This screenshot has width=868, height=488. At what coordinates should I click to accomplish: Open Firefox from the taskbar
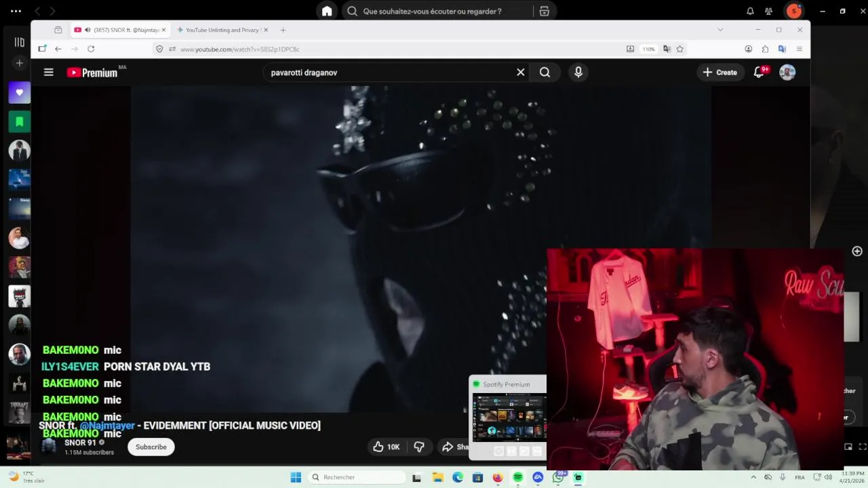498,477
